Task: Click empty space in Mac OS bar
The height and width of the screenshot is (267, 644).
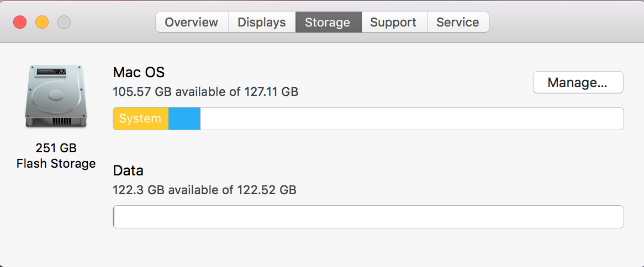Action: click(411, 119)
